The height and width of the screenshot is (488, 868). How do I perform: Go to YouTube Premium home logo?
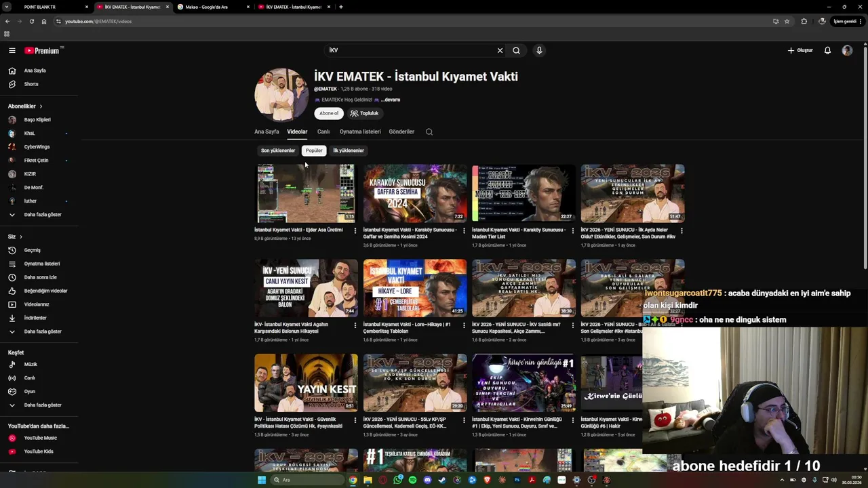43,50
